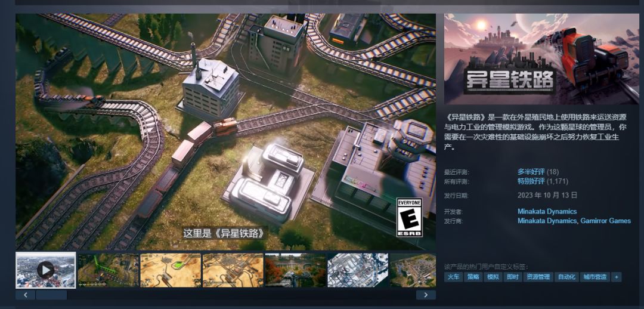Open recent reviews 多半好评 link
644x309 pixels.
coord(531,172)
